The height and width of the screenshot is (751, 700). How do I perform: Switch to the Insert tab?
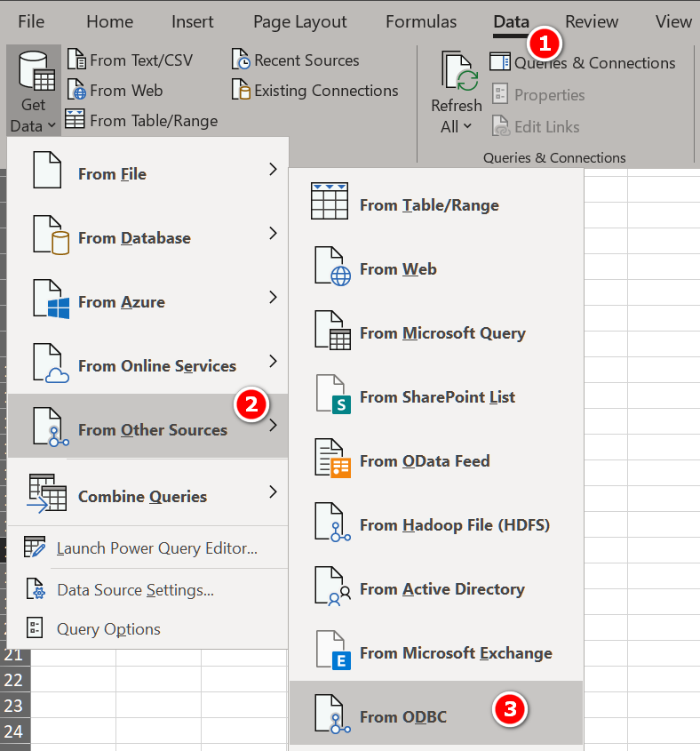coord(193,21)
